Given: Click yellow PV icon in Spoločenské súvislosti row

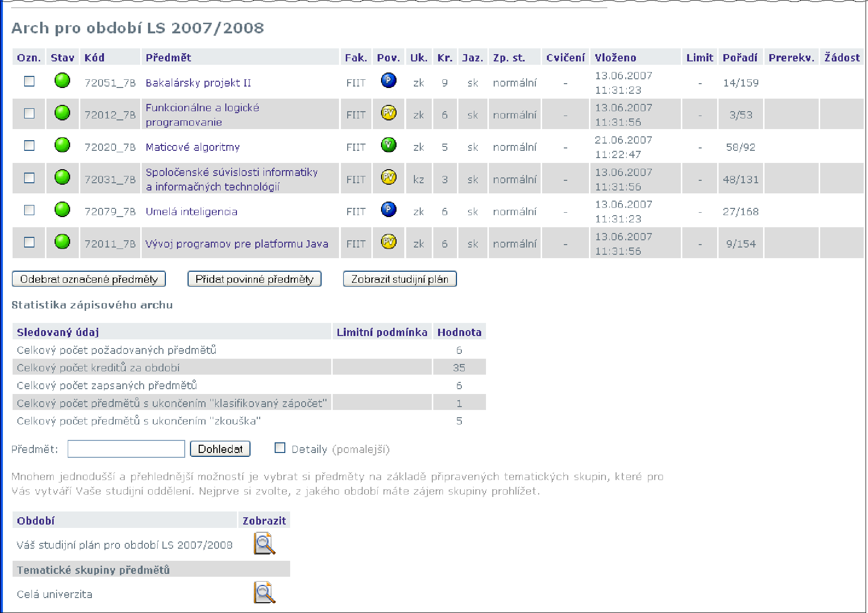Looking at the screenshot, I should click(389, 177).
